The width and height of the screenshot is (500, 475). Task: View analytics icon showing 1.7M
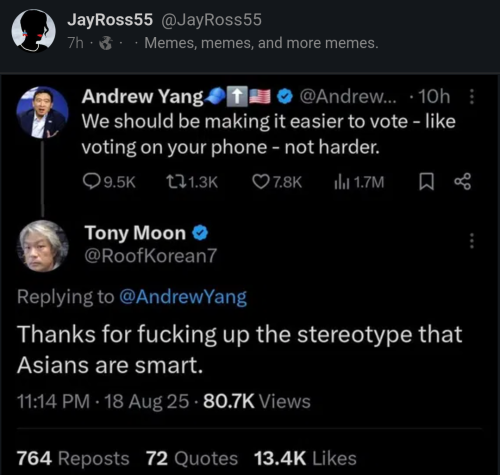pos(342,182)
